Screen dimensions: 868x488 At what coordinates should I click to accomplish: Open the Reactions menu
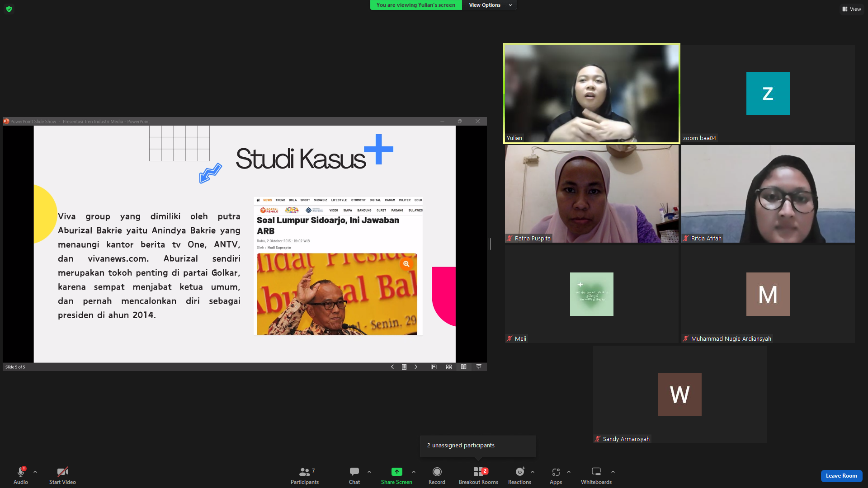[x=519, y=475]
